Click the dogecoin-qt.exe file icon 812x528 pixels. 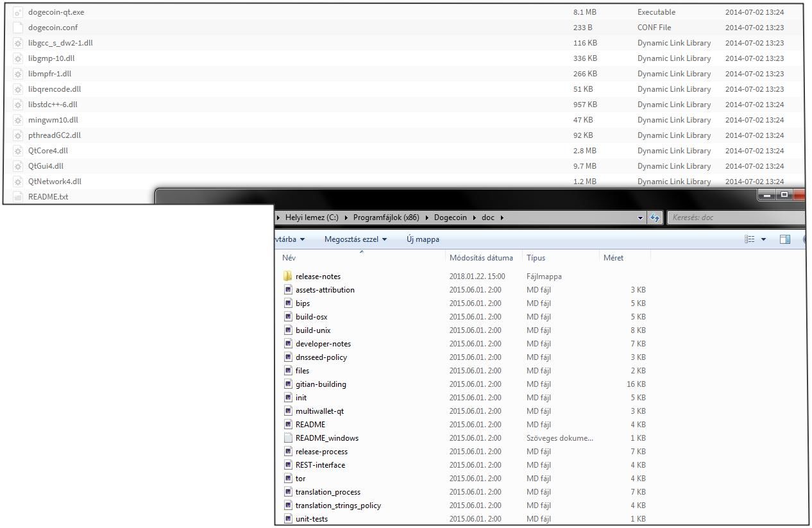[18, 12]
